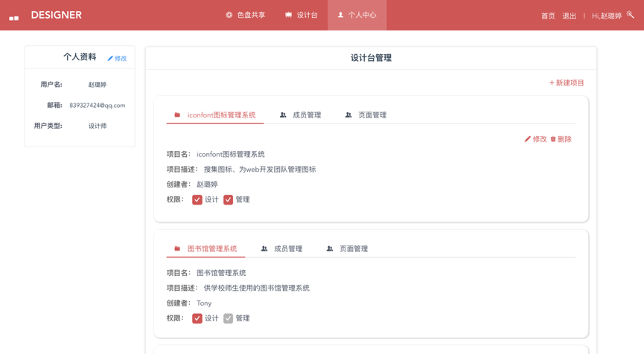
Task: Click the brush icon after the username
Action: click(630, 15)
